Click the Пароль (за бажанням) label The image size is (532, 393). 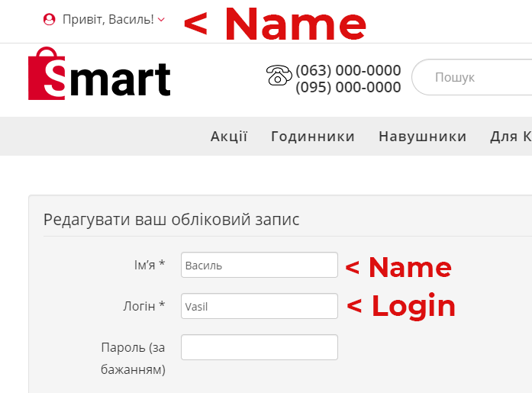133,358
